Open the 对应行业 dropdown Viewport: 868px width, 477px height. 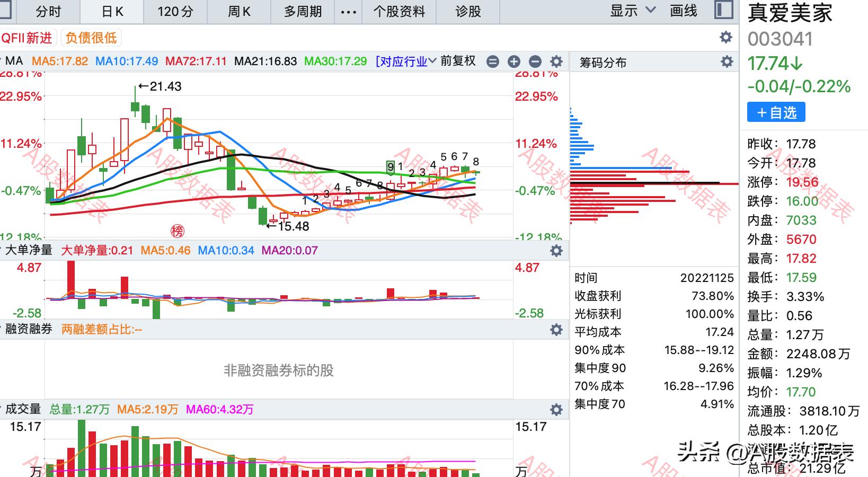pyautogui.click(x=406, y=61)
